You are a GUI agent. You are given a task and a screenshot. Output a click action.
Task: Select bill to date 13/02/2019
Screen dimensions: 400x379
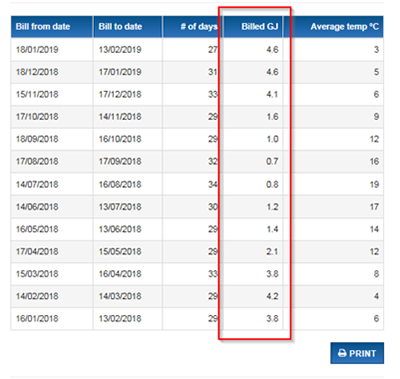[x=120, y=50]
